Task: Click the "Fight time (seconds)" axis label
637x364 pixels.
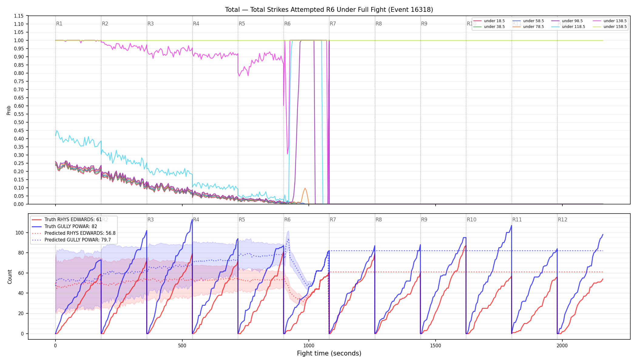Action: point(329,353)
